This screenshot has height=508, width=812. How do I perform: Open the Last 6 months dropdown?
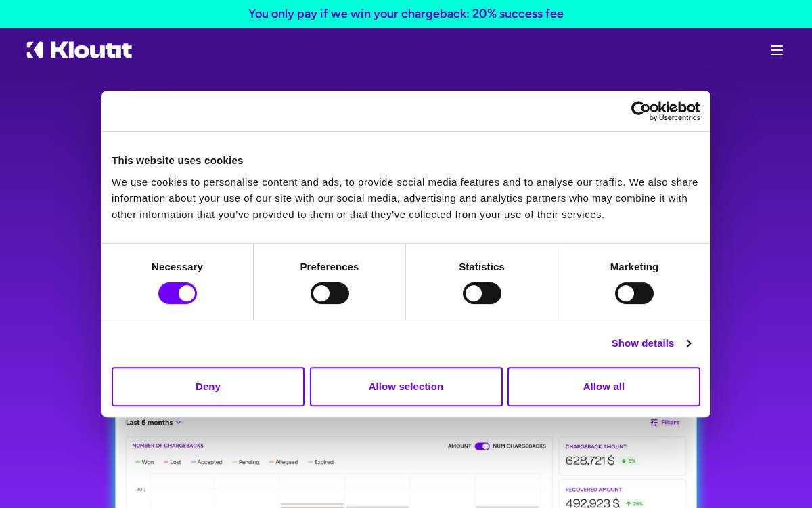pos(154,422)
